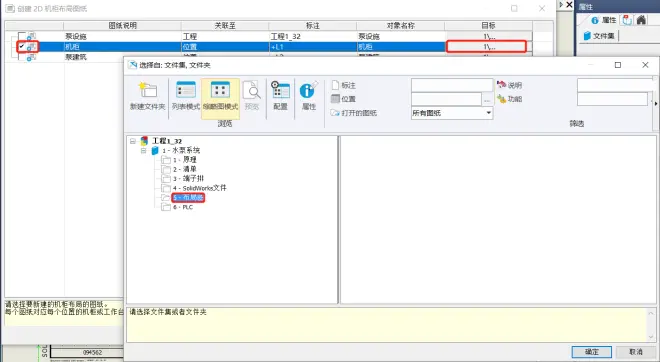Click the 水泵系统 book icon in tree
Screen dimensions: 660x362
pos(155,150)
